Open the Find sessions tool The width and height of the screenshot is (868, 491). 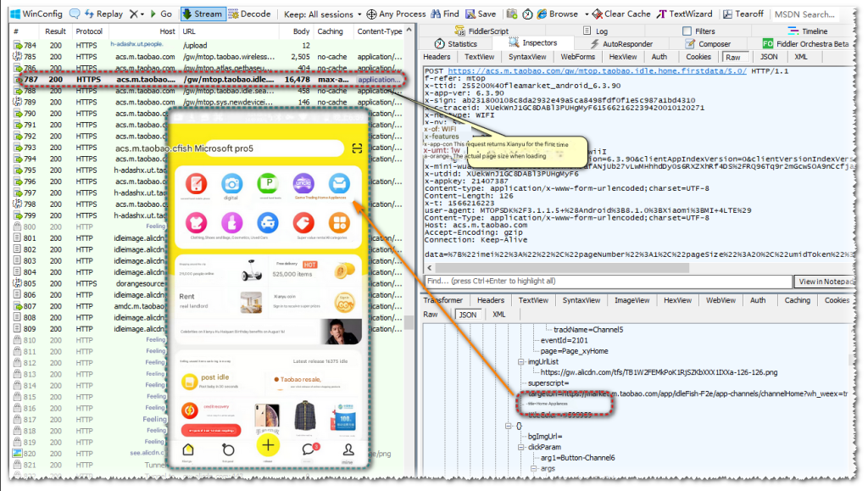coord(445,14)
